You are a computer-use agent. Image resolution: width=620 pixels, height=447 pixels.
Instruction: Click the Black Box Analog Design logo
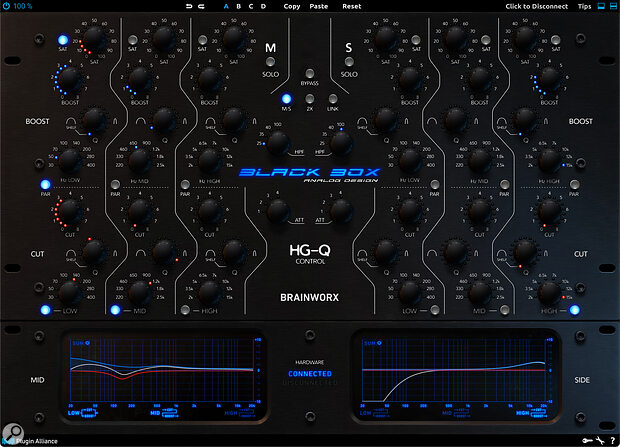point(310,174)
